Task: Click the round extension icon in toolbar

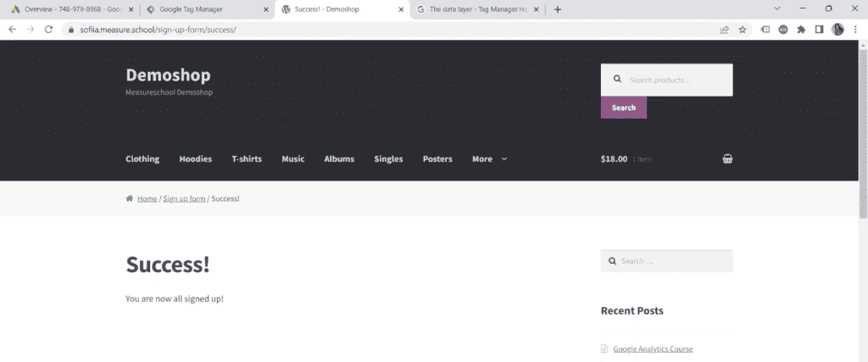Action: pos(783,30)
